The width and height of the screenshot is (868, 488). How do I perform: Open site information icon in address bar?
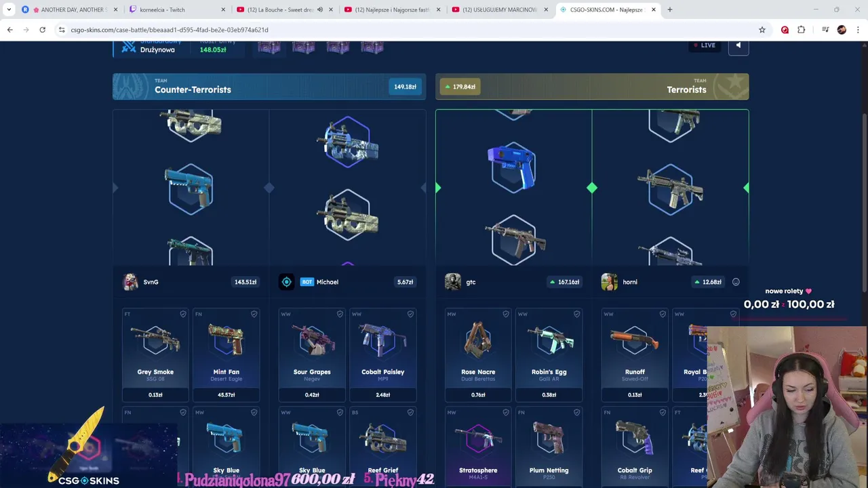click(x=62, y=30)
